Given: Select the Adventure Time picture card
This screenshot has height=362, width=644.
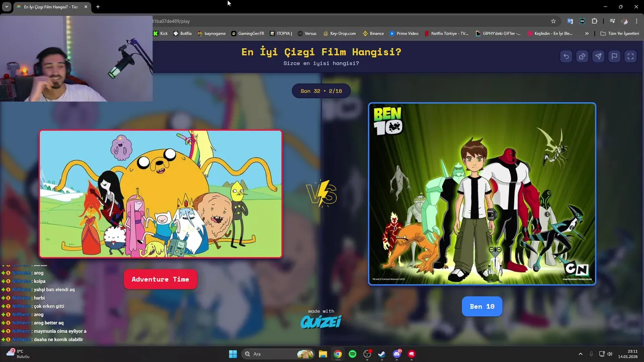Looking at the screenshot, I should pos(160,194).
